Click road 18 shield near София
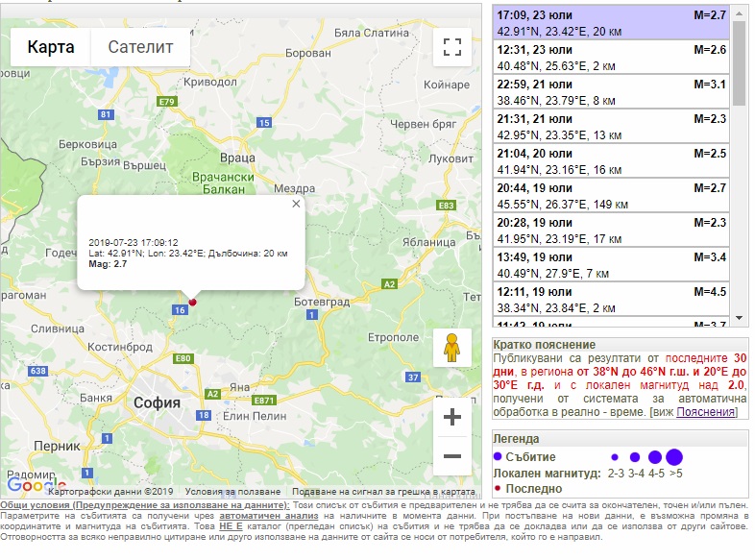 coord(204,415)
